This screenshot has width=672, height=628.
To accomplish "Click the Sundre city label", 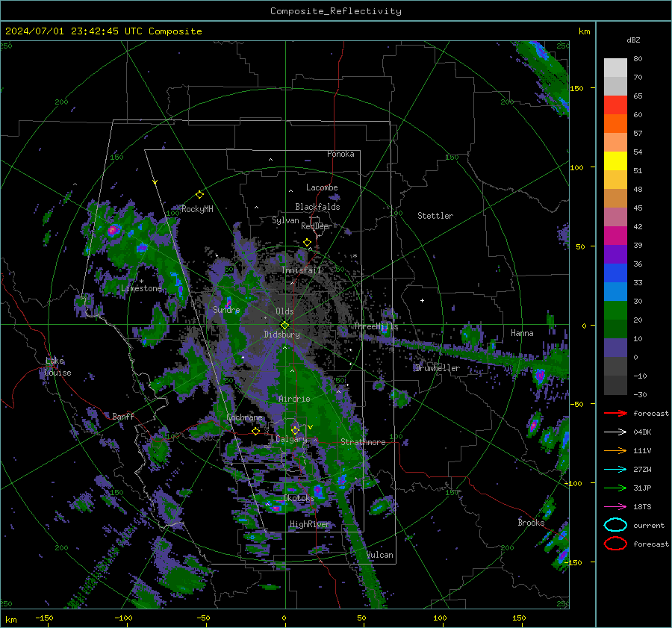I will (226, 310).
